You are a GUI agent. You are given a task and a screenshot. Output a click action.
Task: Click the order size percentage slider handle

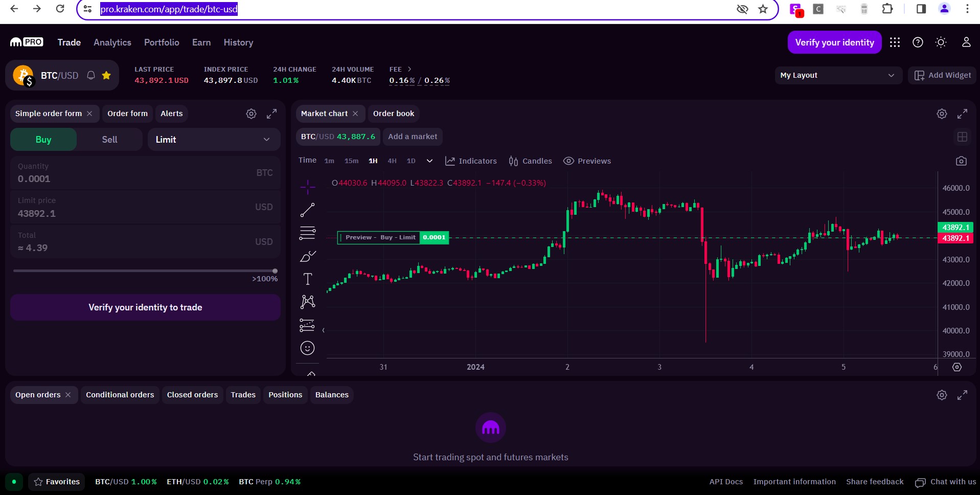pos(275,271)
